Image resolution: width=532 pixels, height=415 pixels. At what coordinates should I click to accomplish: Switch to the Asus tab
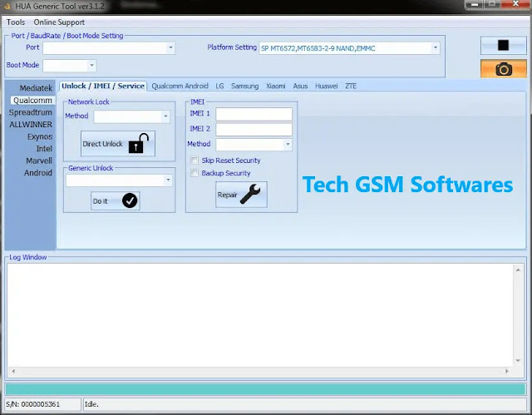[x=300, y=86]
